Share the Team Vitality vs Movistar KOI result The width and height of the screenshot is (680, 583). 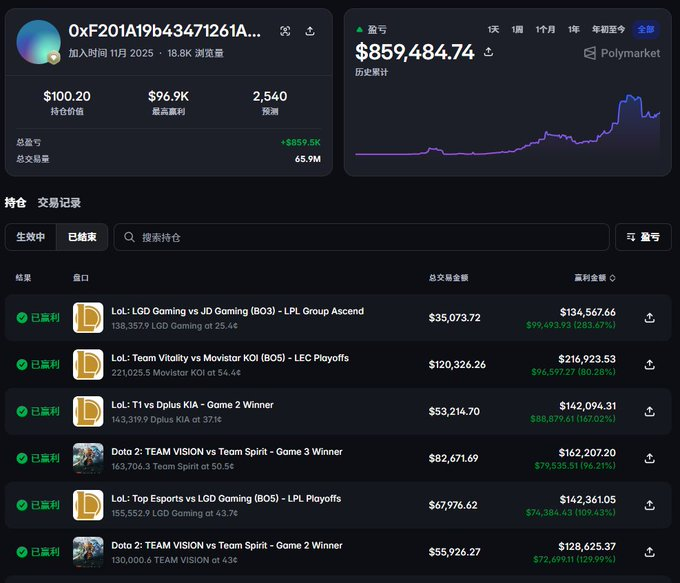pyautogui.click(x=649, y=365)
